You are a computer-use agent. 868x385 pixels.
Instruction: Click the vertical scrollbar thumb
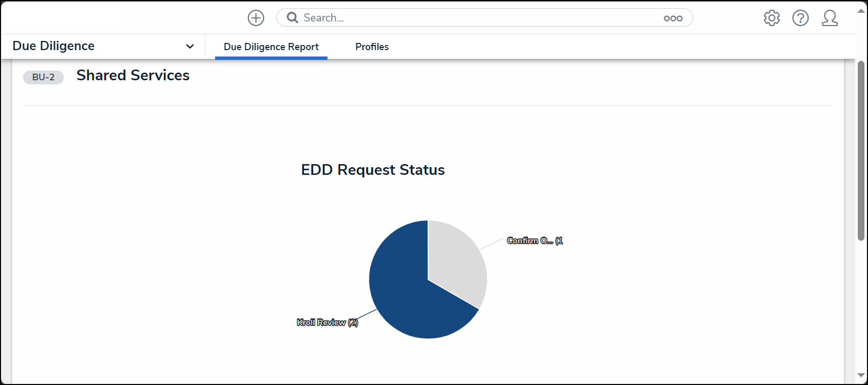(x=861, y=150)
